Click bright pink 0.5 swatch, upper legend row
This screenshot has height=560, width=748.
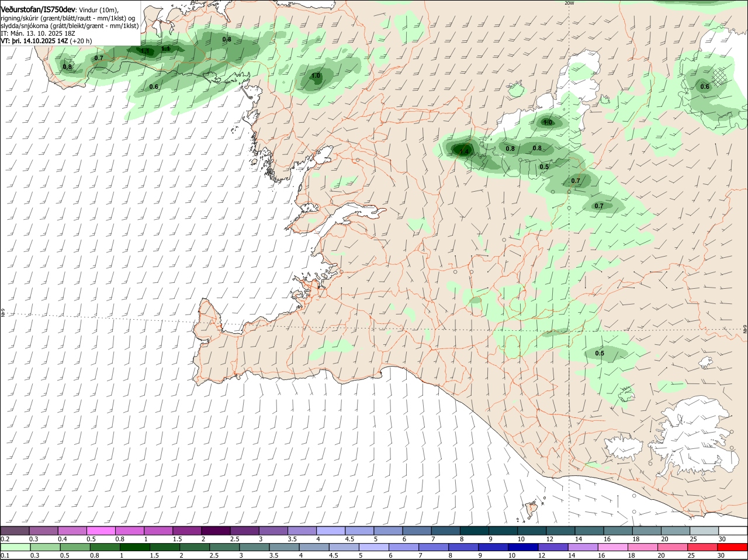(x=101, y=530)
